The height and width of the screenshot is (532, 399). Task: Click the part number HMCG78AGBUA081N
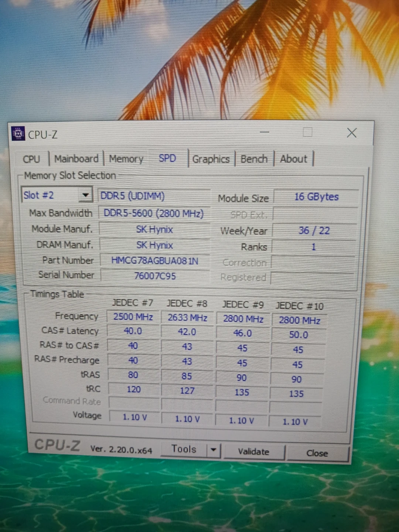click(155, 261)
